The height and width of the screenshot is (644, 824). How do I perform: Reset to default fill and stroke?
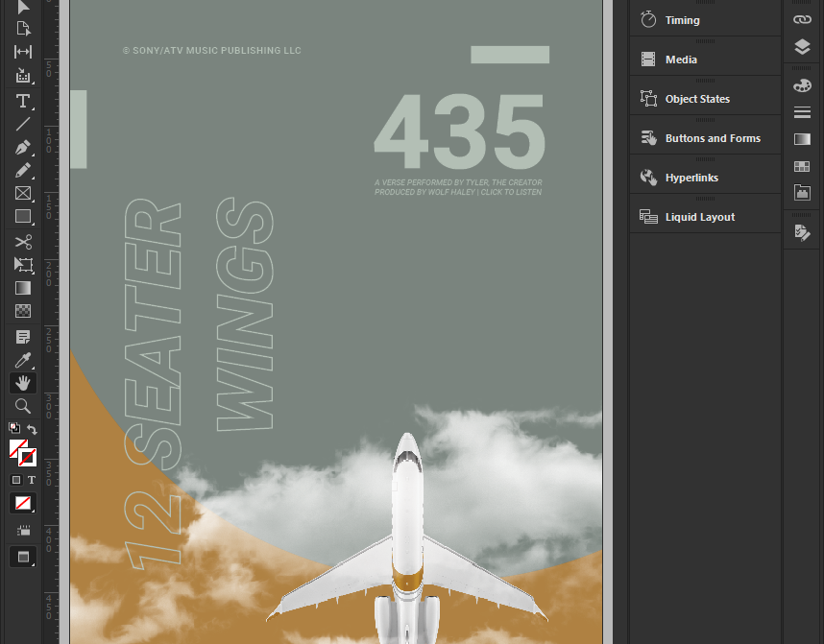(x=14, y=428)
